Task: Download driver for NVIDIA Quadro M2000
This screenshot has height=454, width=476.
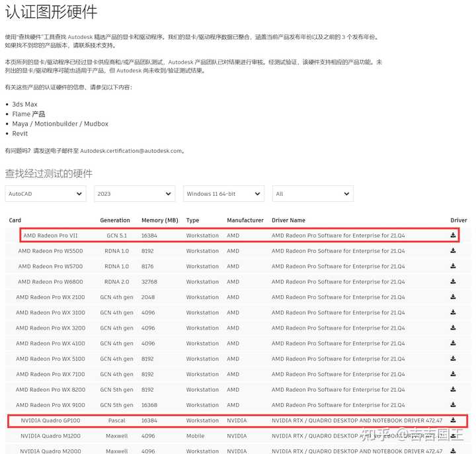Action: tap(453, 451)
